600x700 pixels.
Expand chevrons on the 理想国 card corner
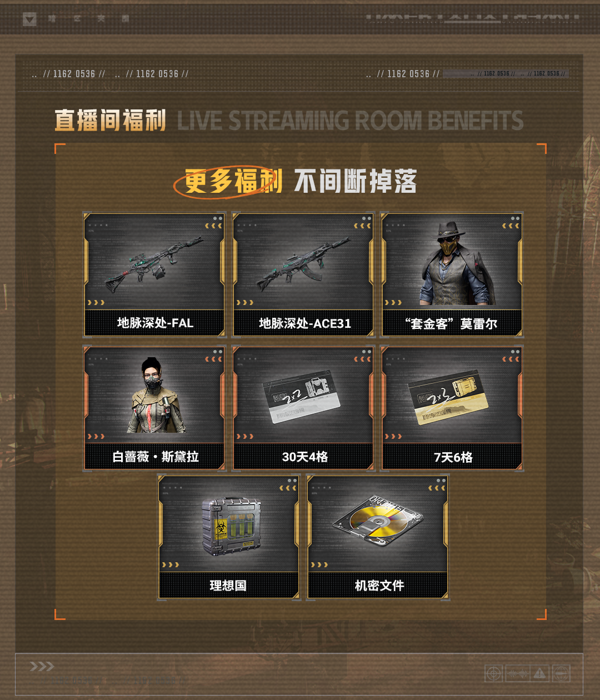(x=288, y=488)
